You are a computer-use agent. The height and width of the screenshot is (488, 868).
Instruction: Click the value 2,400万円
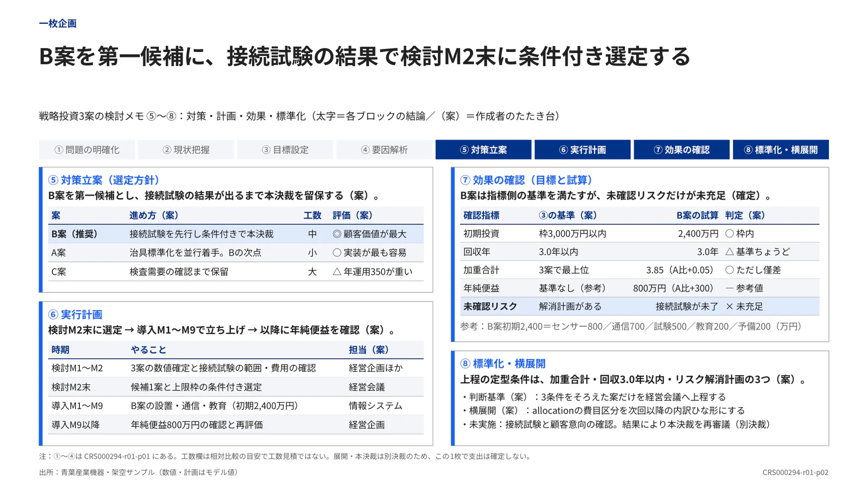point(698,234)
